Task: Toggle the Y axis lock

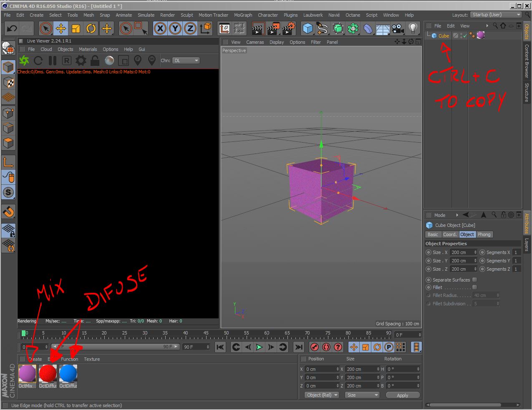Action: (175, 28)
